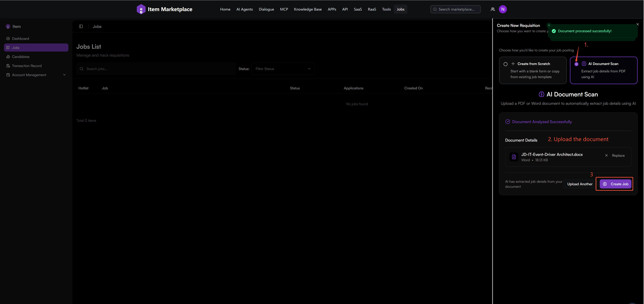Dismiss the success toast notification
This screenshot has width=644, height=304.
tap(549, 25)
